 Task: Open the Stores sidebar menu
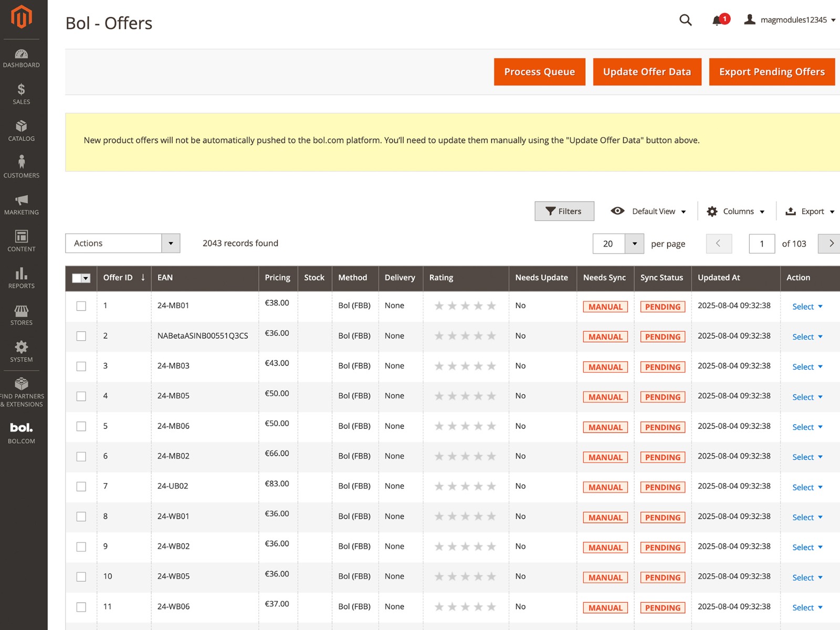[x=22, y=315]
